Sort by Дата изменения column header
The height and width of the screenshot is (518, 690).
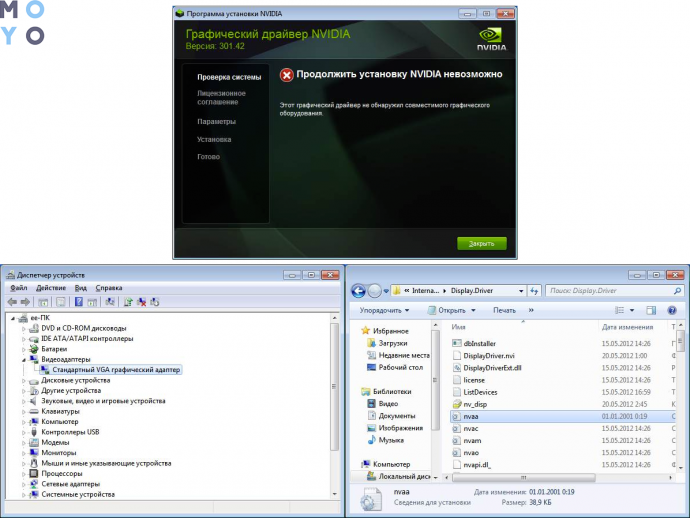(627, 327)
